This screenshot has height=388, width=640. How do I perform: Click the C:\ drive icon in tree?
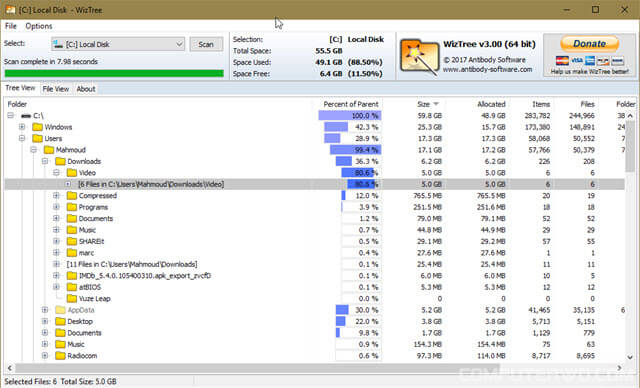26,116
